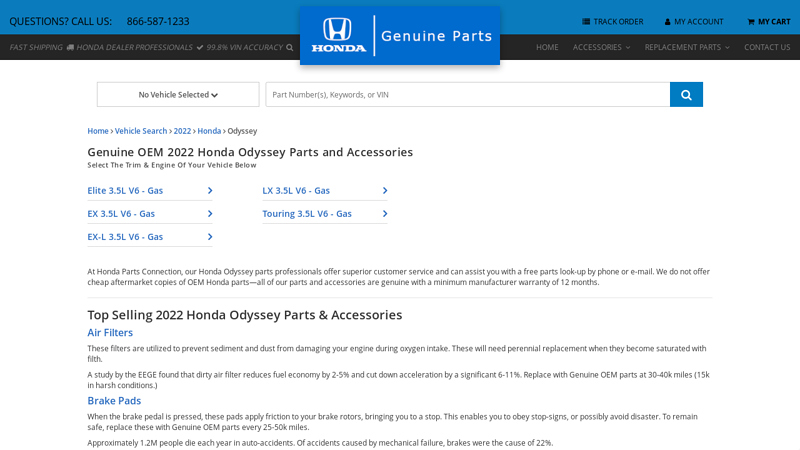Viewport: 800px width, 450px height.
Task: Click the 99.8% VIN ACCURACY text
Action: 244,47
